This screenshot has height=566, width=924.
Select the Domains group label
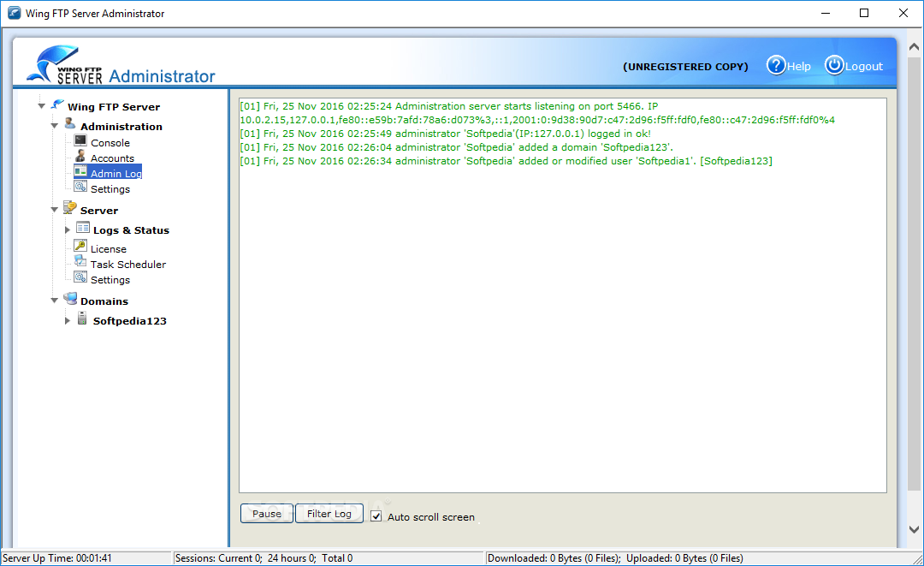click(104, 301)
